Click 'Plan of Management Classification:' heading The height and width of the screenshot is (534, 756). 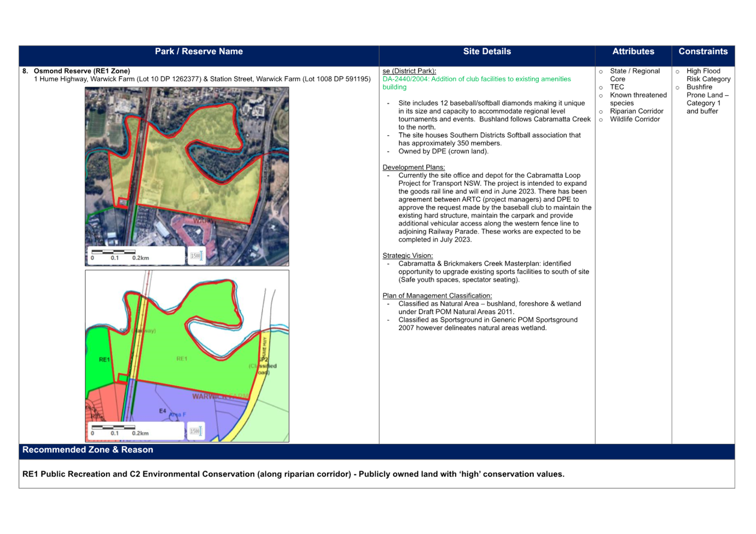(x=437, y=296)
